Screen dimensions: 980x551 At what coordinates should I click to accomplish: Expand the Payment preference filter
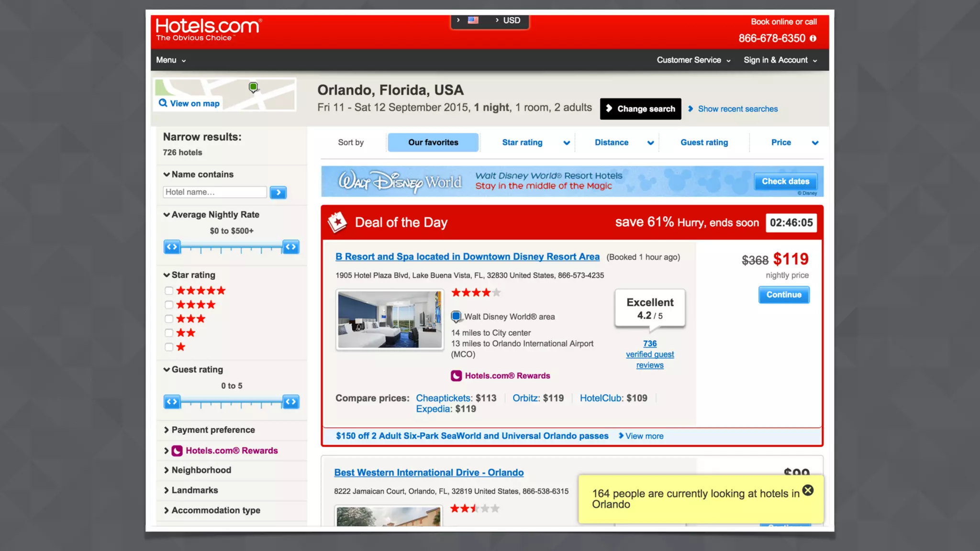click(x=212, y=430)
